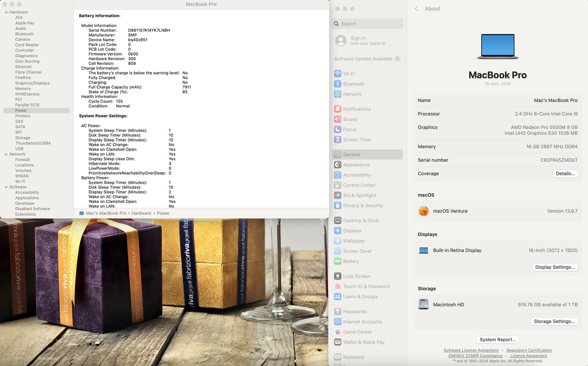Go back using the About back chevron
588x366 pixels.
click(x=416, y=9)
